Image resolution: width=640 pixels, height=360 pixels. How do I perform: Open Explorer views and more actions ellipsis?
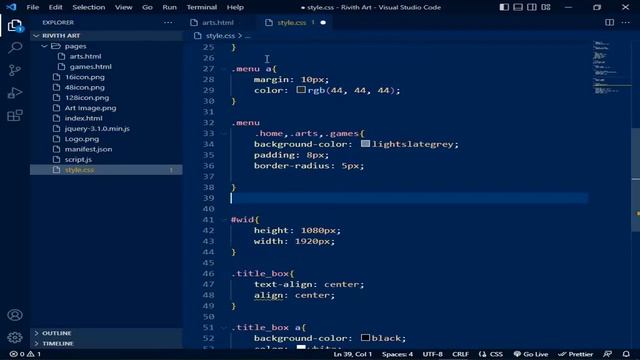[168, 22]
